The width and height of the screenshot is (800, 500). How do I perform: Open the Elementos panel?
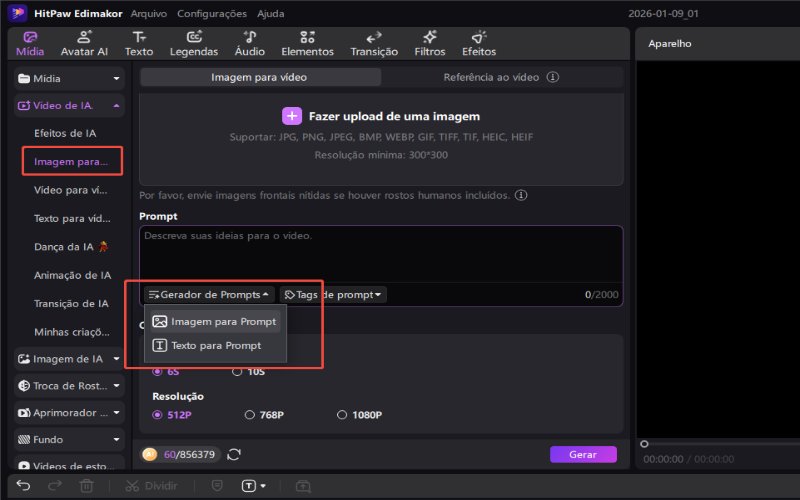[307, 43]
